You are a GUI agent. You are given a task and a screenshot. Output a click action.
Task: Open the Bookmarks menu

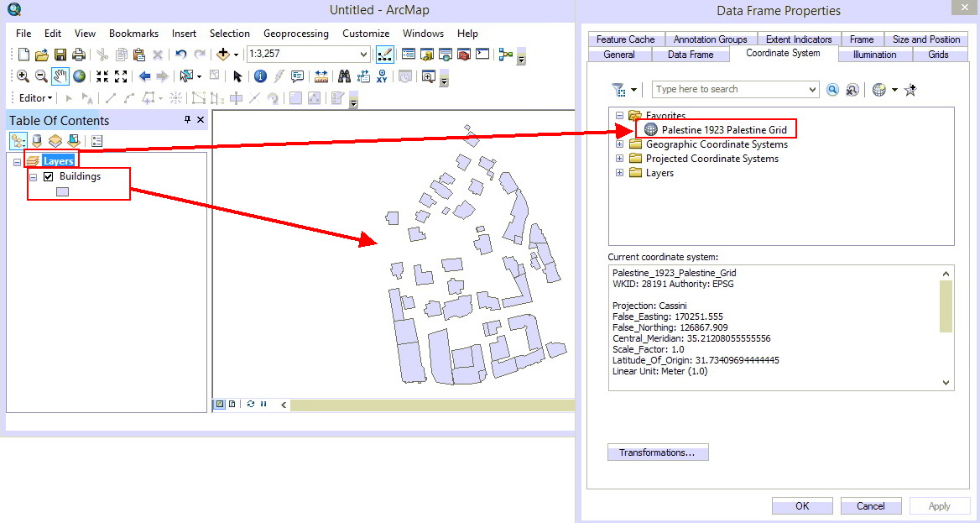pos(133,34)
